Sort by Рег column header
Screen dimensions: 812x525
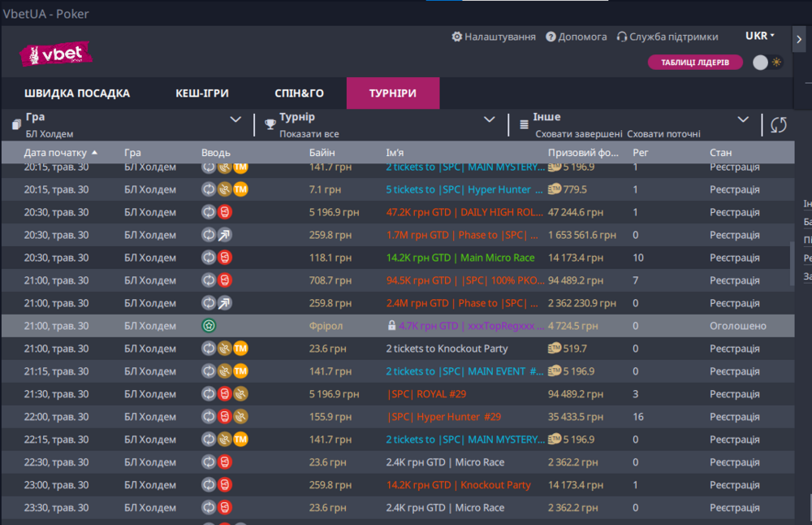640,153
